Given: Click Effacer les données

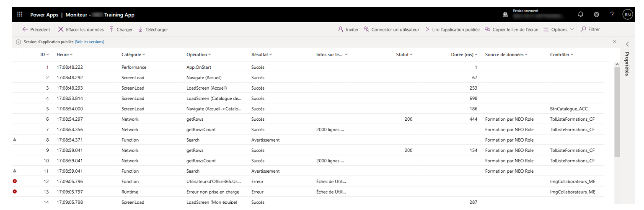Looking at the screenshot, I should (81, 29).
